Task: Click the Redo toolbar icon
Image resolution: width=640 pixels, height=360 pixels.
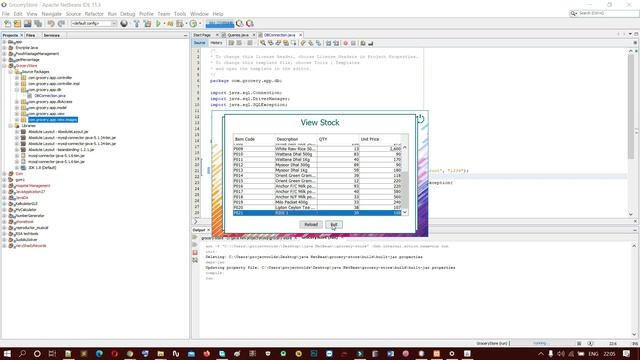Action: click(x=61, y=24)
